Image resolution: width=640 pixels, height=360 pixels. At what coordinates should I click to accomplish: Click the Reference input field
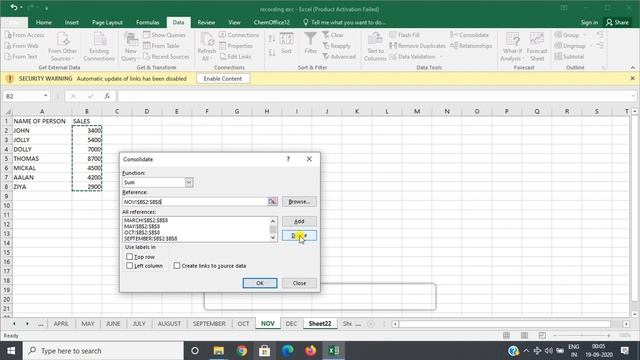click(195, 202)
